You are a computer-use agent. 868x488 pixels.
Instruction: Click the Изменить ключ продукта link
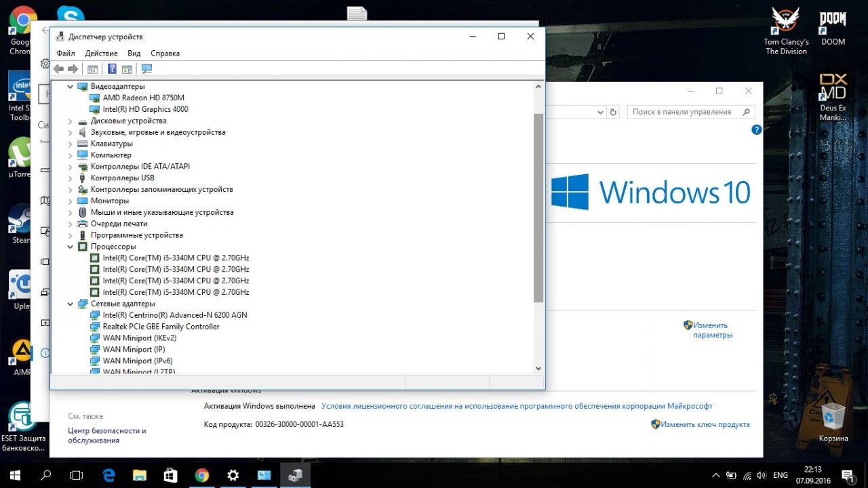pos(705,424)
